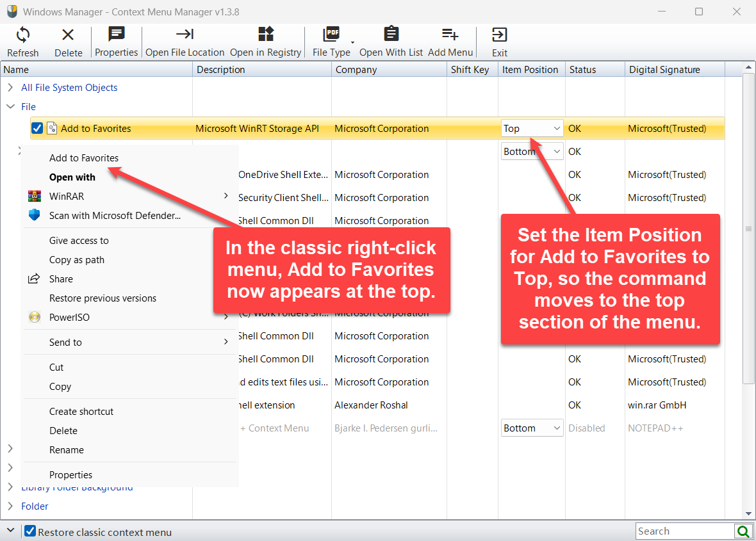756x541 pixels.
Task: Click Bjarke I. Pedersen company cell
Action: click(x=386, y=428)
